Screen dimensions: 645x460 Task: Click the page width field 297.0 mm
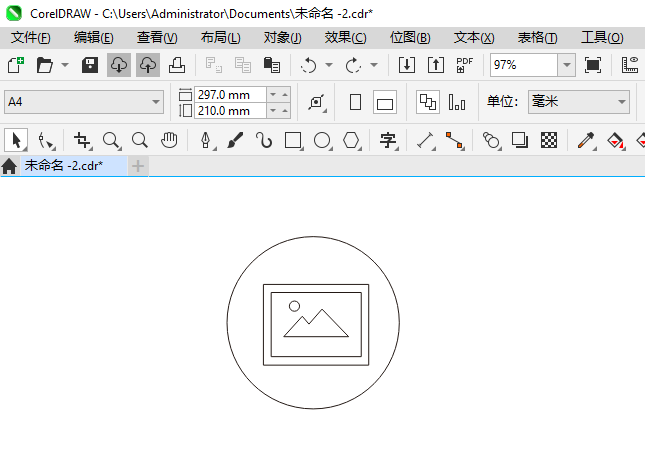pyautogui.click(x=230, y=95)
